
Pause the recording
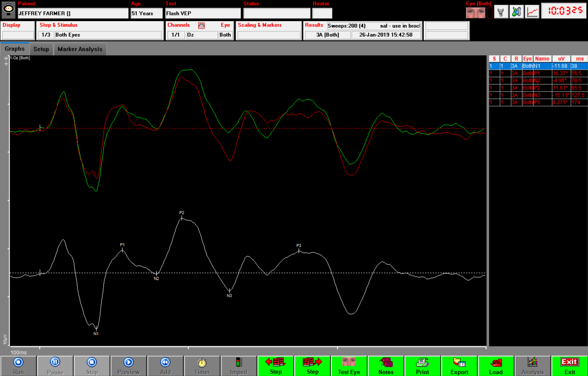pyautogui.click(x=55, y=365)
